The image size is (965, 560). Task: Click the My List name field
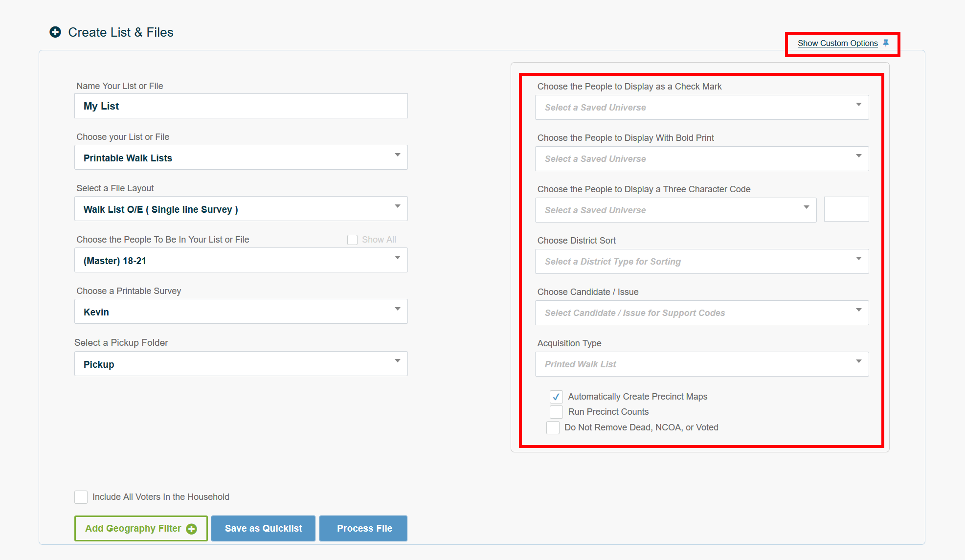241,106
